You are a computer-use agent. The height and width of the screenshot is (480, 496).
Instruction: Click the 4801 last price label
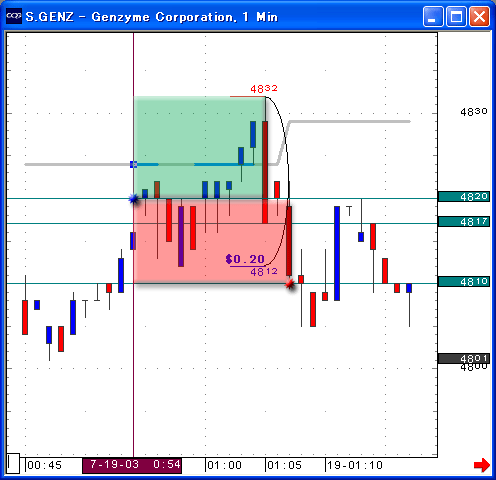tap(464, 358)
